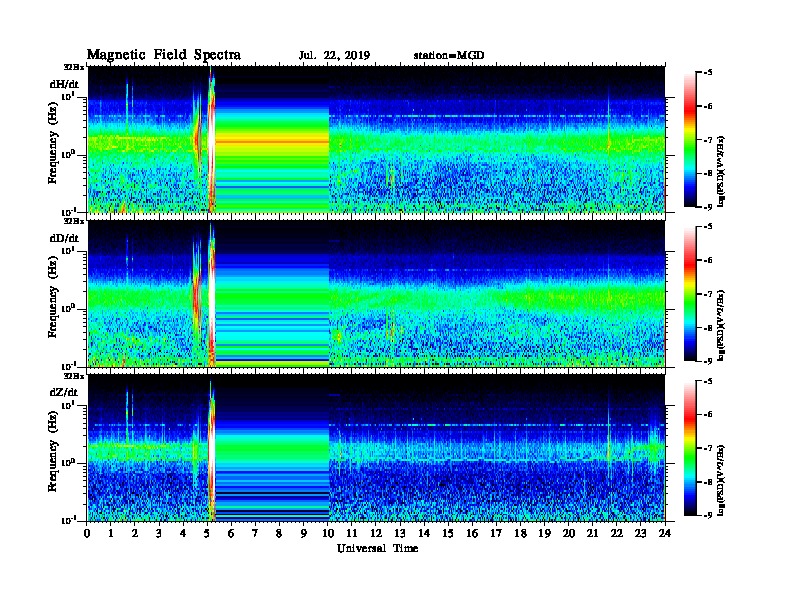Click the '-7' tick on dD/dt color scale

point(708,294)
